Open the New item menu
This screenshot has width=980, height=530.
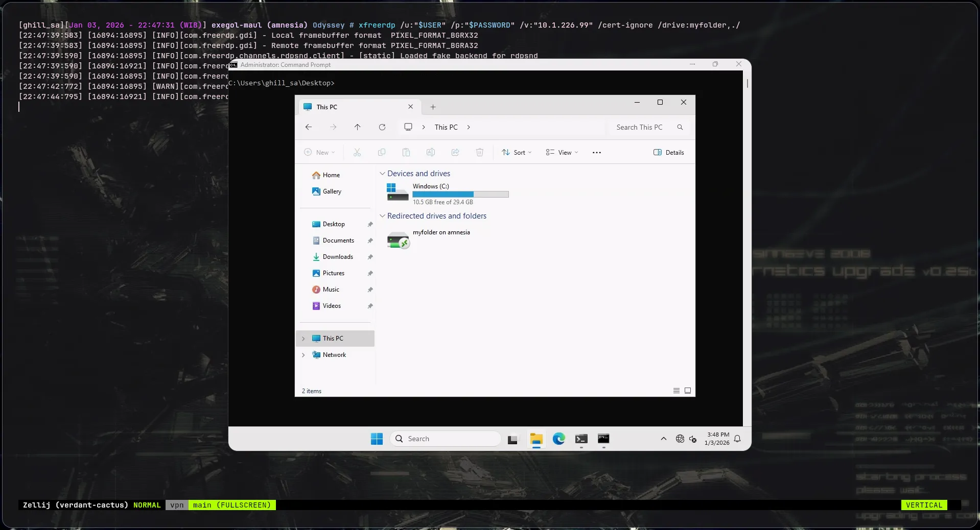click(319, 152)
